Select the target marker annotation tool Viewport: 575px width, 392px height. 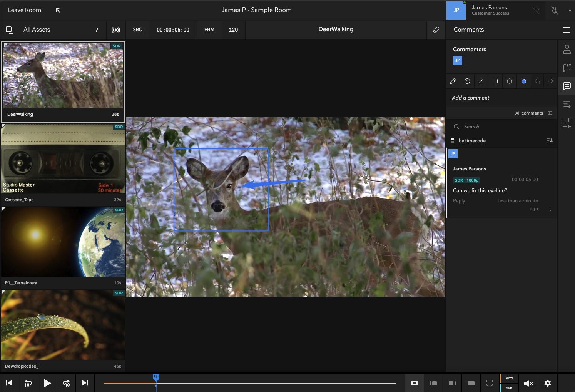tap(467, 81)
